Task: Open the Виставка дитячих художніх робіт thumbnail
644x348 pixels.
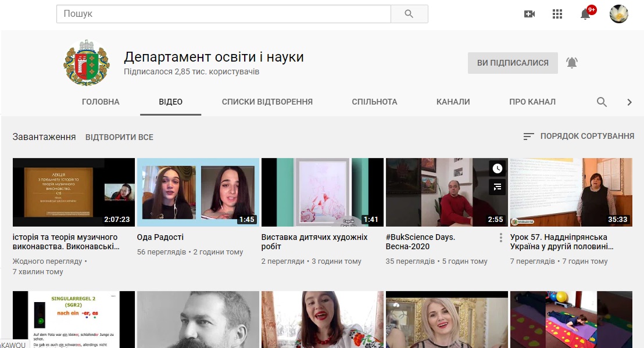Action: tap(322, 192)
